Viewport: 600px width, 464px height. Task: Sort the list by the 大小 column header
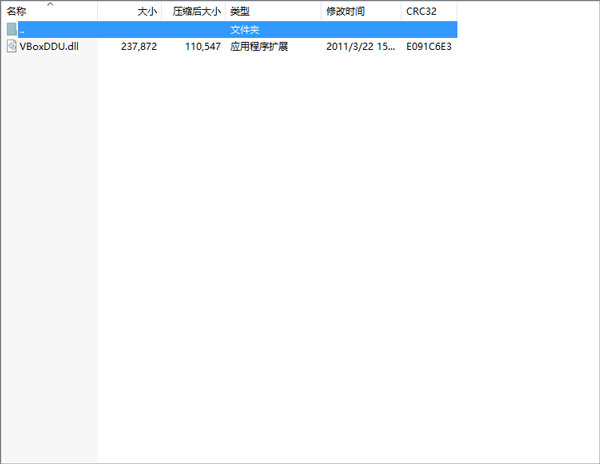tap(130, 11)
